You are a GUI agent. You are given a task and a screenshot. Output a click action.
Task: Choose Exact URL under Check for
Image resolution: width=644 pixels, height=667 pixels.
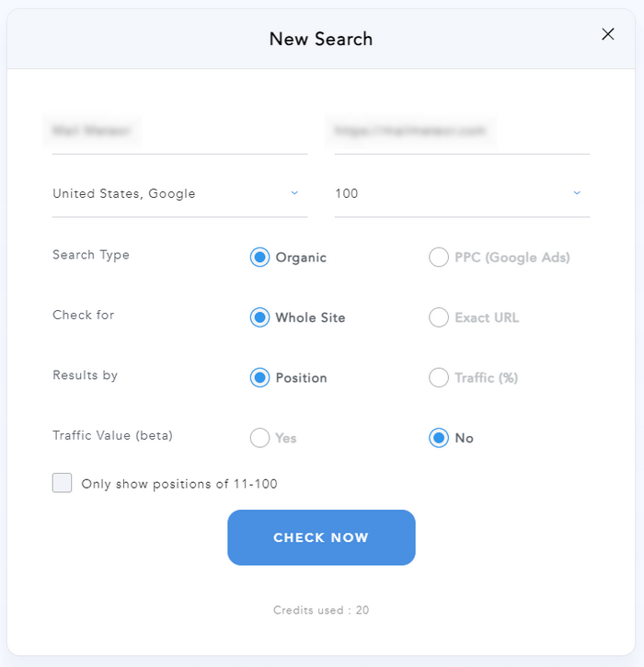point(439,317)
